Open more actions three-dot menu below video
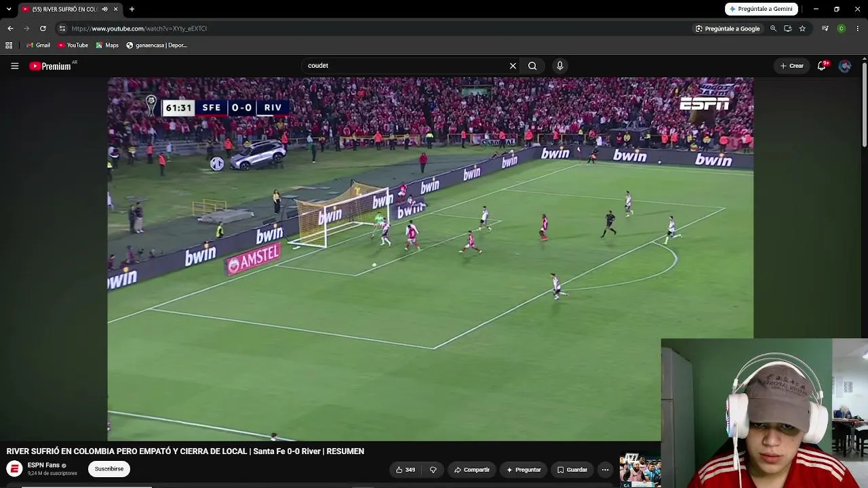This screenshot has width=868, height=488. click(x=606, y=470)
